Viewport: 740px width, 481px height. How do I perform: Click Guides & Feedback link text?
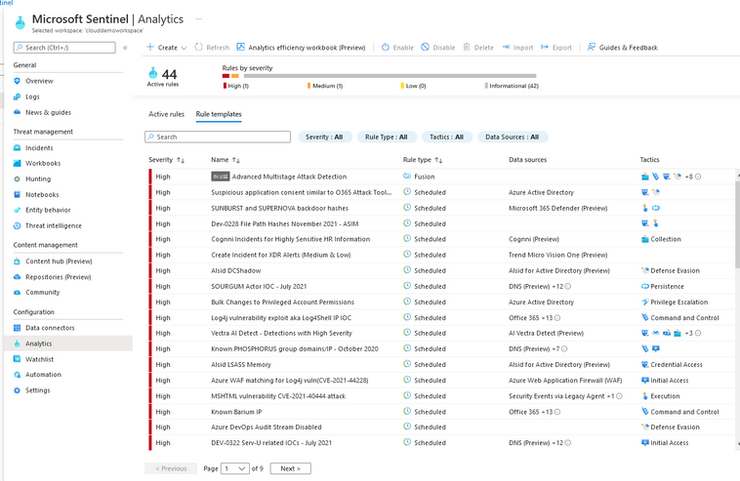click(x=628, y=47)
